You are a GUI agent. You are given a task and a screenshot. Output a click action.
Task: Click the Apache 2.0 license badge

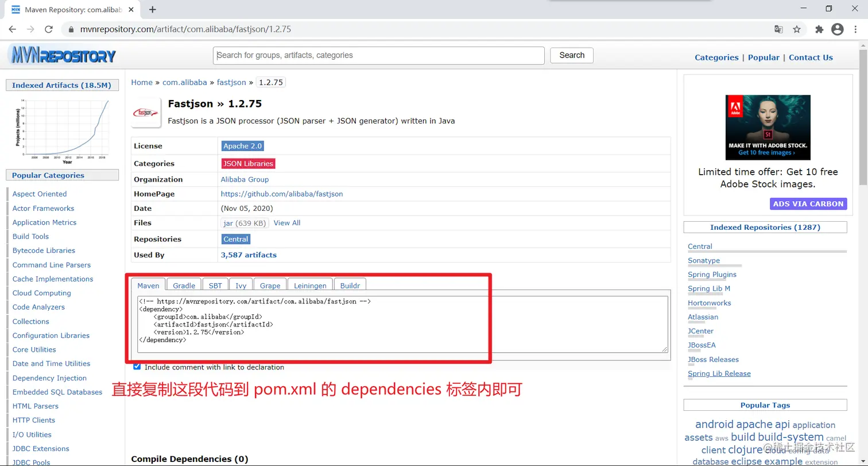(243, 146)
